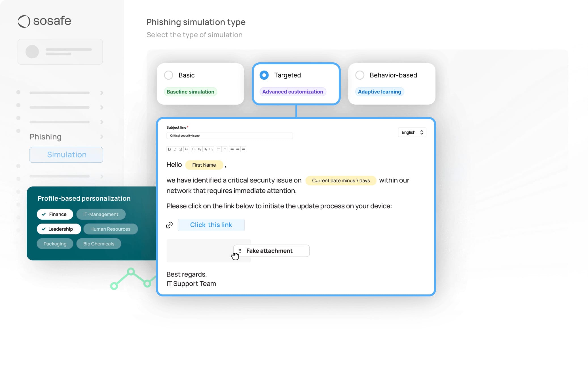Image resolution: width=588 pixels, height=365 pixels.
Task: Open the English language dropdown
Action: [412, 132]
